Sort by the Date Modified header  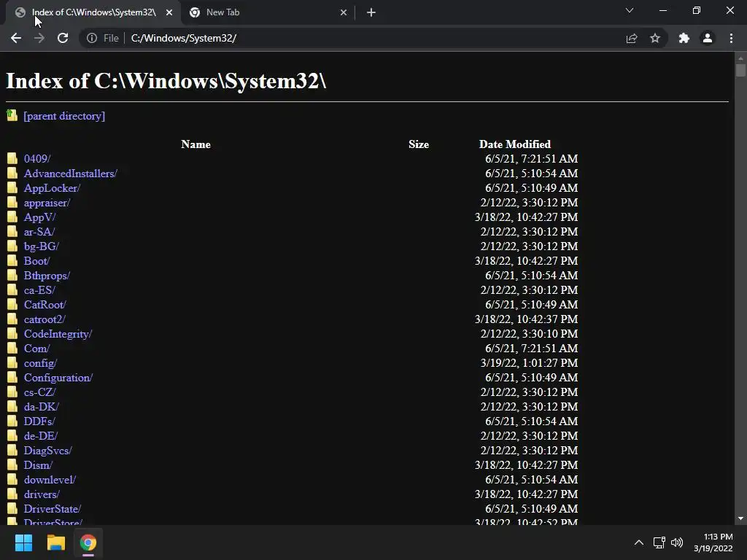pyautogui.click(x=514, y=144)
